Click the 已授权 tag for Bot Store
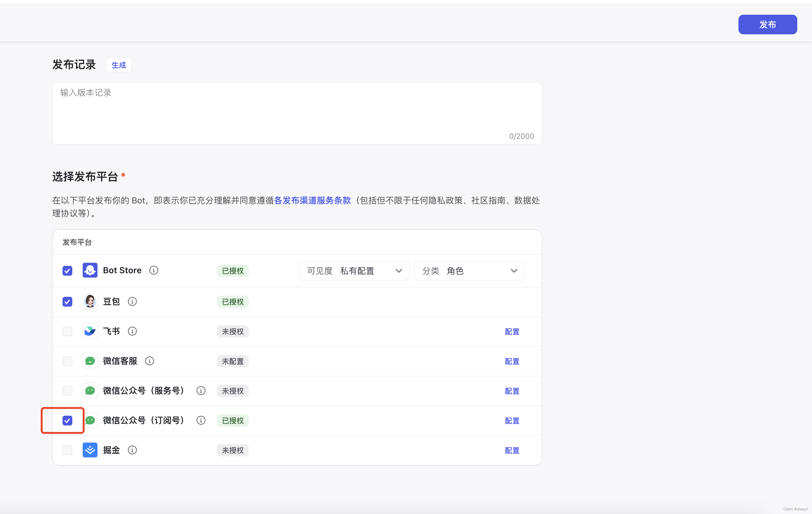The image size is (812, 514). (233, 271)
